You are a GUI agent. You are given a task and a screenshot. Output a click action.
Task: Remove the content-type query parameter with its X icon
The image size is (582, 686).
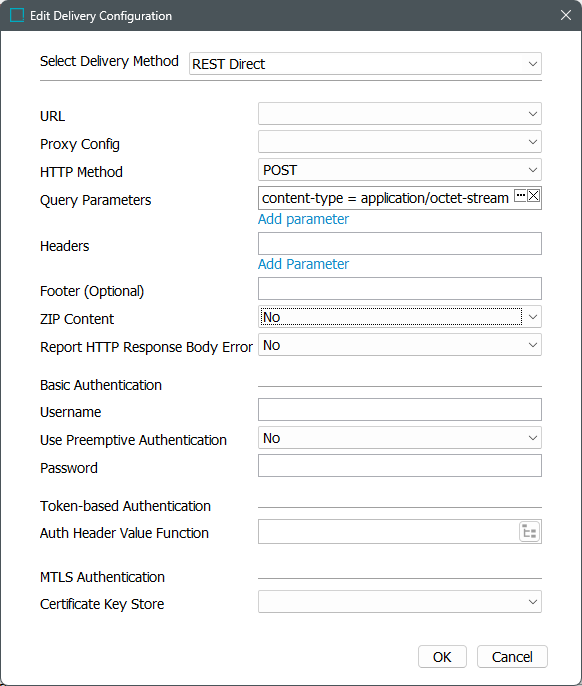533,196
